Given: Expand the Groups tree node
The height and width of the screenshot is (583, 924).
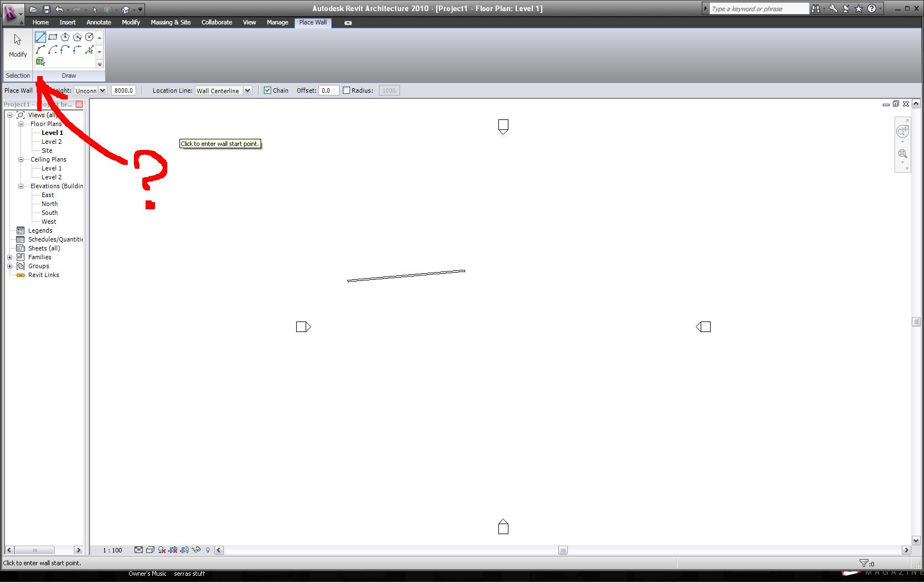Looking at the screenshot, I should click(10, 266).
